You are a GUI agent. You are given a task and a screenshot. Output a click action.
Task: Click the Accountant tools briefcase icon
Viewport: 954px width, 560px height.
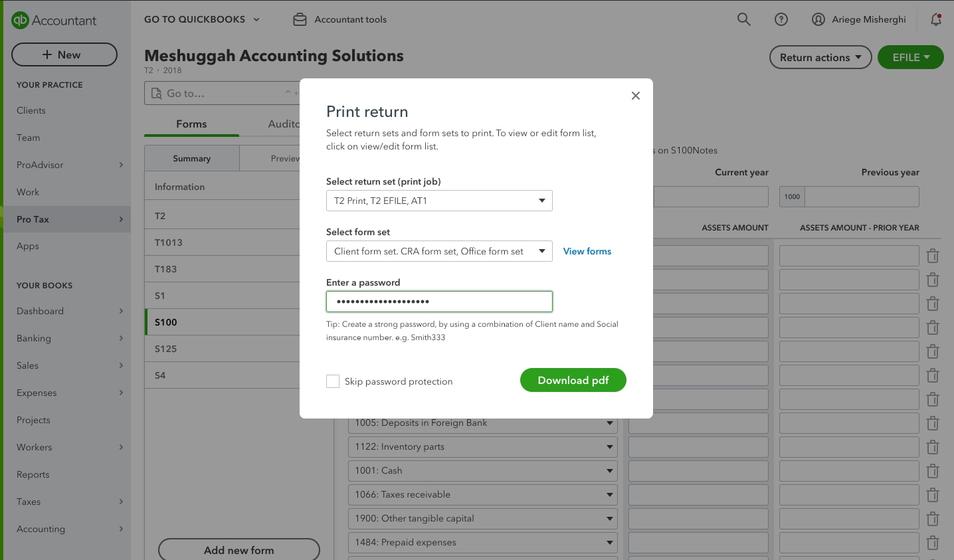tap(300, 19)
